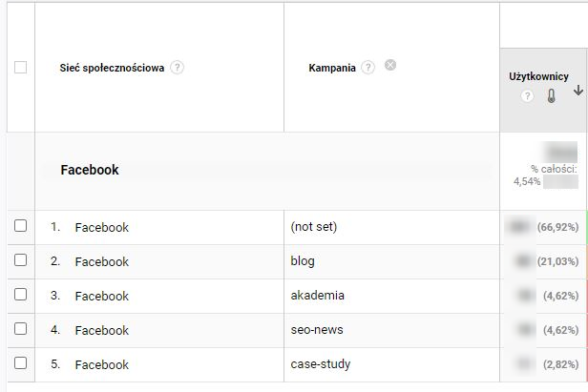Click the thermometer icon under Użytkownicy
This screenshot has width=588, height=392.
[551, 96]
